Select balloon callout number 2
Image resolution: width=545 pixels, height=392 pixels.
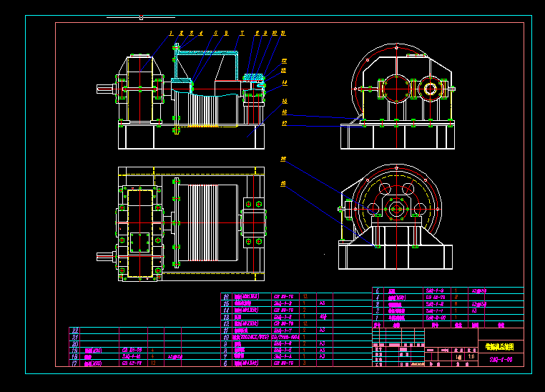182,34
